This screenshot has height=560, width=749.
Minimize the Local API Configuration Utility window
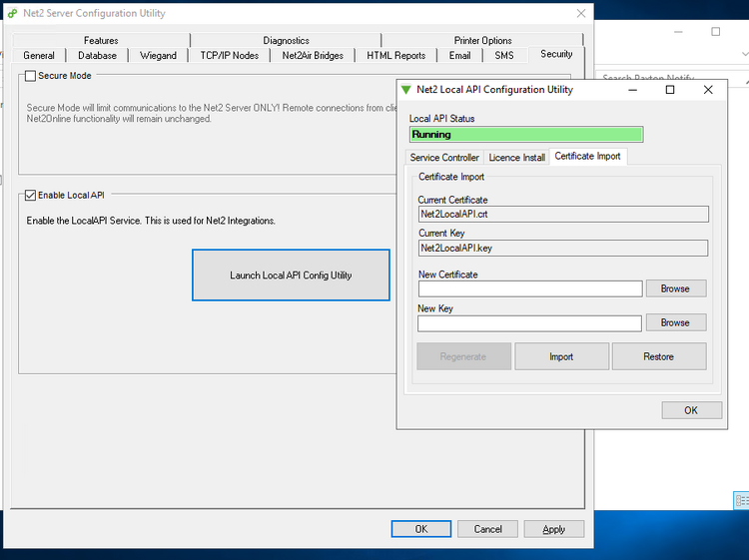(633, 90)
